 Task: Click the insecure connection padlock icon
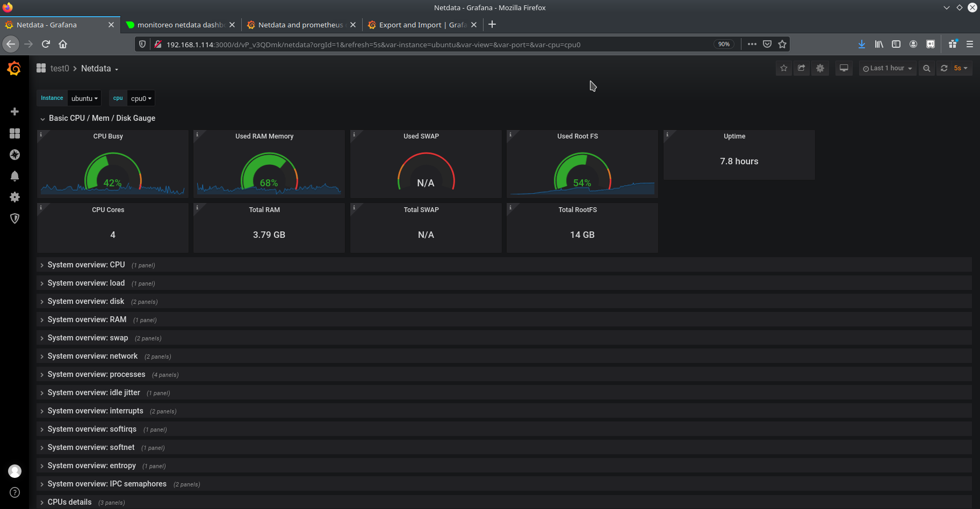click(158, 44)
